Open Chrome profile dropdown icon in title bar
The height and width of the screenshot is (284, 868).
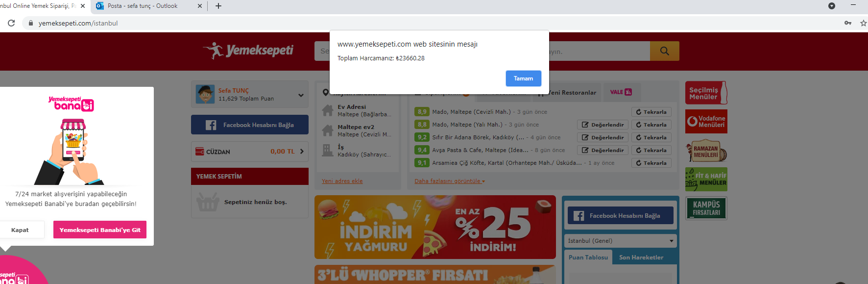point(832,6)
